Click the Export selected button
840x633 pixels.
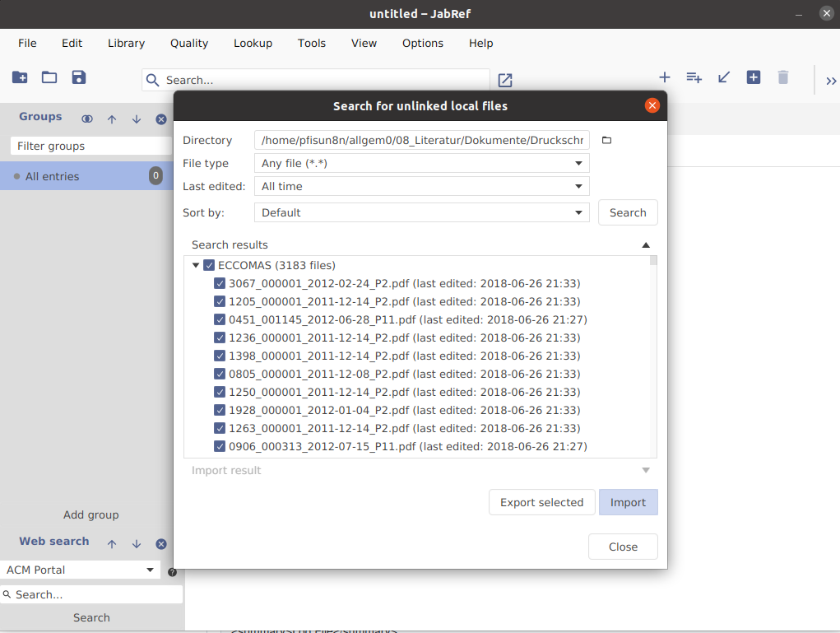(x=542, y=502)
